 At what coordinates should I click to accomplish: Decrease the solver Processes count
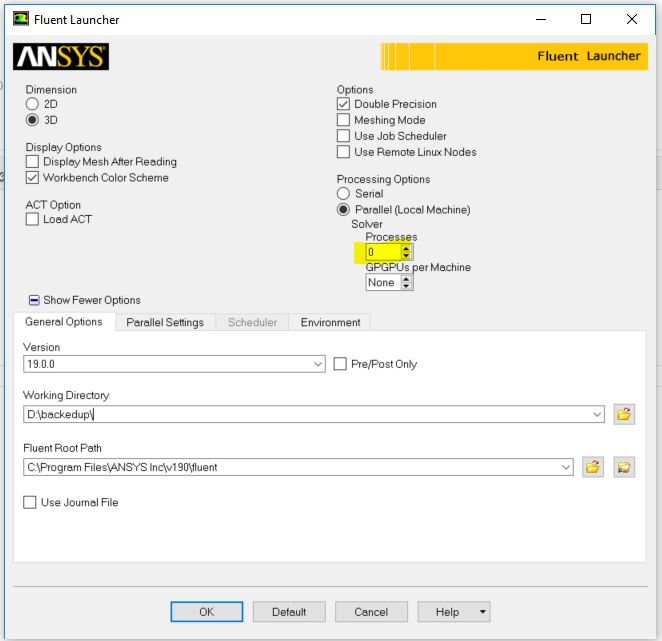click(406, 255)
